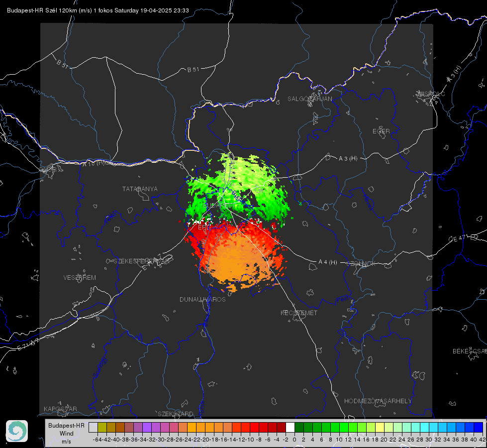Click the Budapest-HR Wind m/s legend label
The height and width of the screenshot is (448, 487).
[x=67, y=433]
